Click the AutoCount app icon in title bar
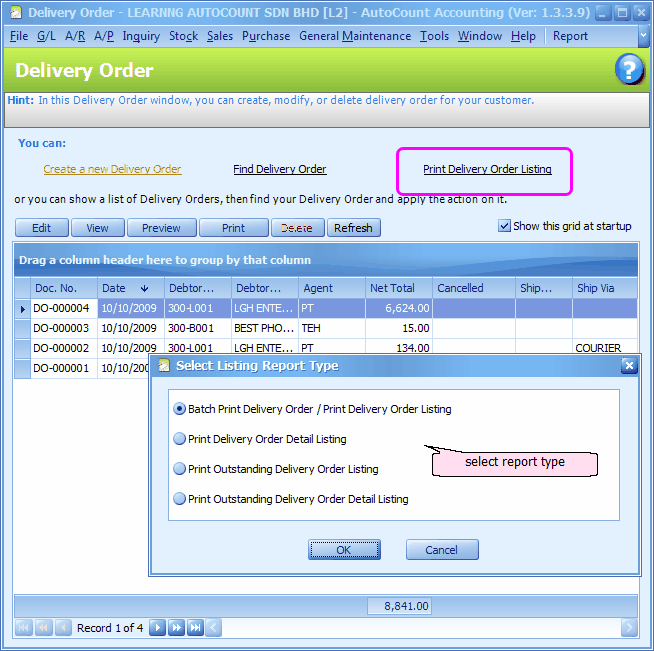 15,14
